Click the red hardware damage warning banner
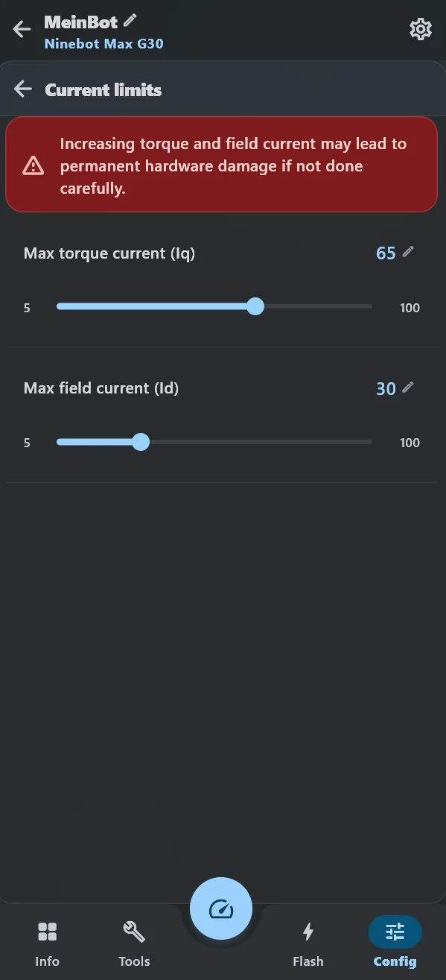This screenshot has height=980, width=446. pos(221,165)
